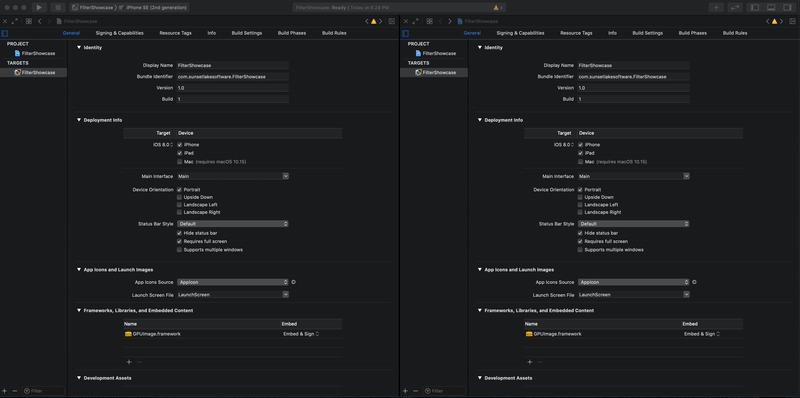Reveal AppIcon asset arrow in left editor
This screenshot has height=398, width=800.
click(x=294, y=282)
